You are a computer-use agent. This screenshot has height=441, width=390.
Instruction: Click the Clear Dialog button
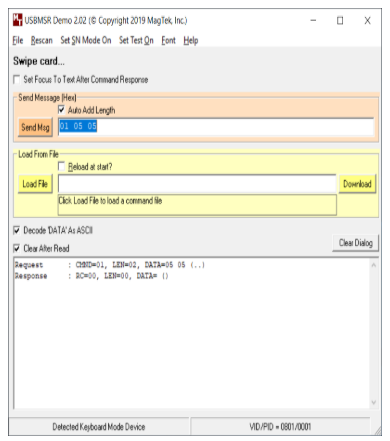pos(355,243)
